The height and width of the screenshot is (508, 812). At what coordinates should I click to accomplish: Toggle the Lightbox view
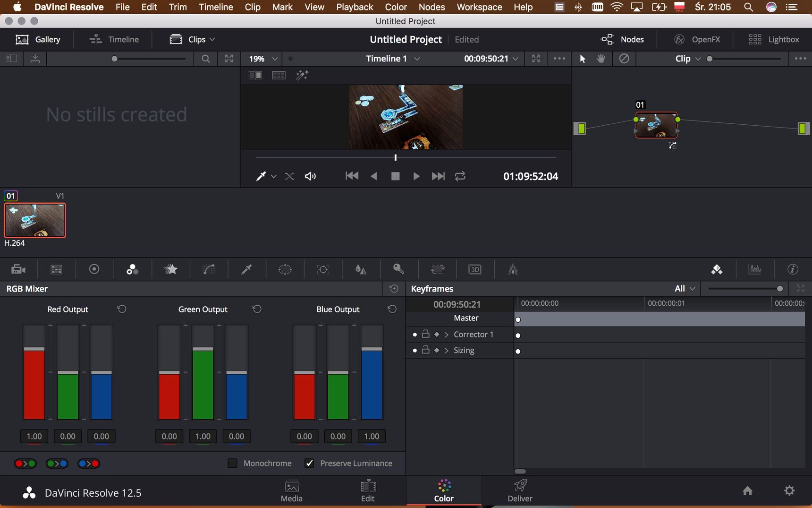(774, 39)
